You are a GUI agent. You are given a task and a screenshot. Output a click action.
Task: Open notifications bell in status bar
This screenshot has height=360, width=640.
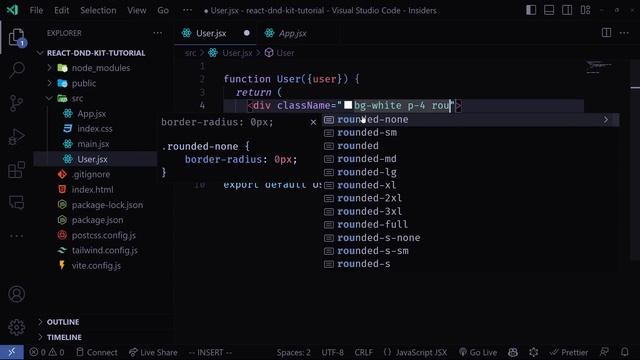tap(625, 352)
